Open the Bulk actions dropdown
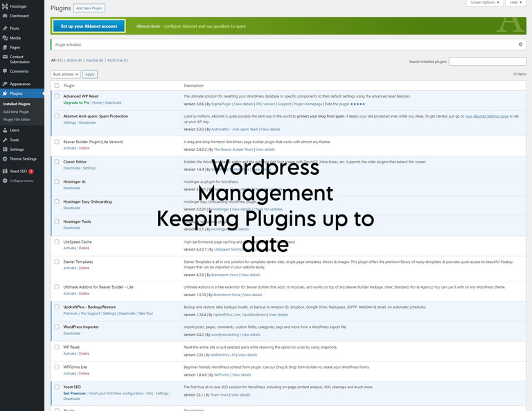This screenshot has width=532, height=411. (66, 74)
